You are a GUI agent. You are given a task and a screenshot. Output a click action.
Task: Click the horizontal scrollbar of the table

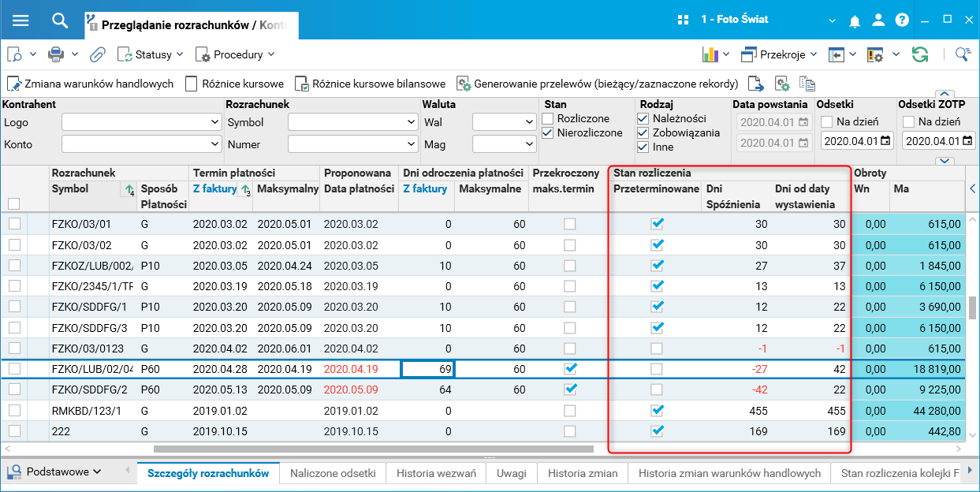click(x=373, y=449)
